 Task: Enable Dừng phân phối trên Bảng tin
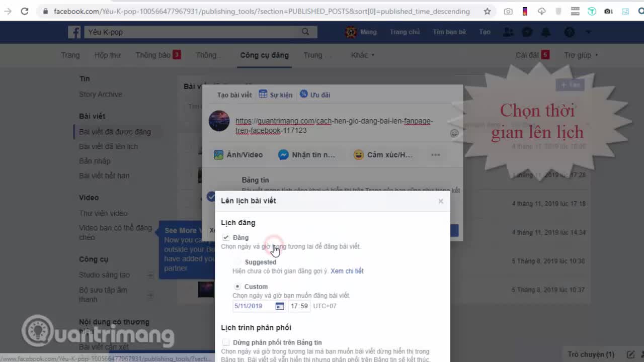coord(226,342)
